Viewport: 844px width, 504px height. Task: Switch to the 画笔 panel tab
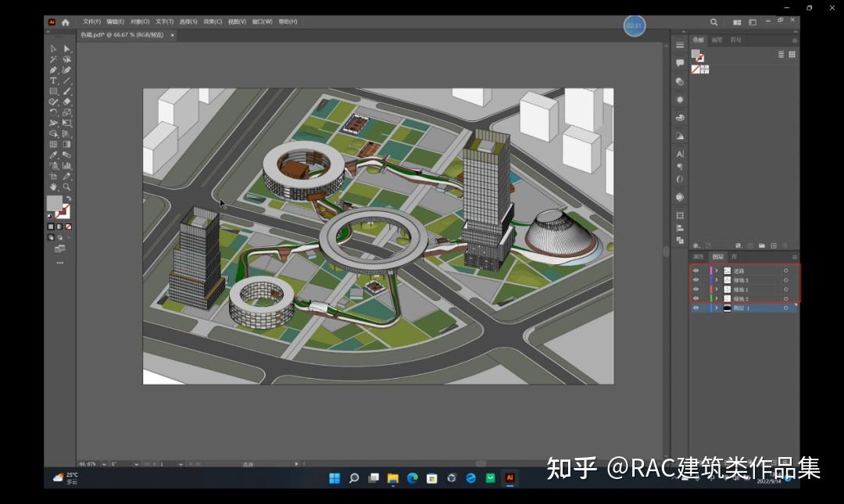716,39
